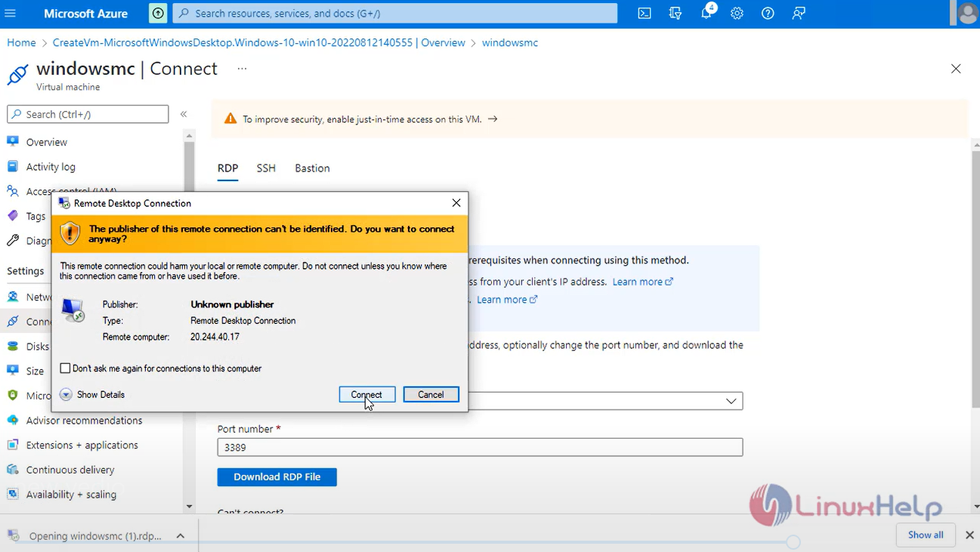
Task: Close the downloads bar
Action: (969, 535)
